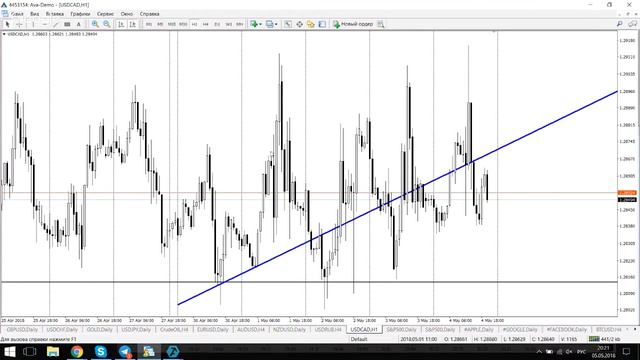The image size is (640, 360).
Task: Activate the crosshair tool
Action: click(x=19, y=24)
